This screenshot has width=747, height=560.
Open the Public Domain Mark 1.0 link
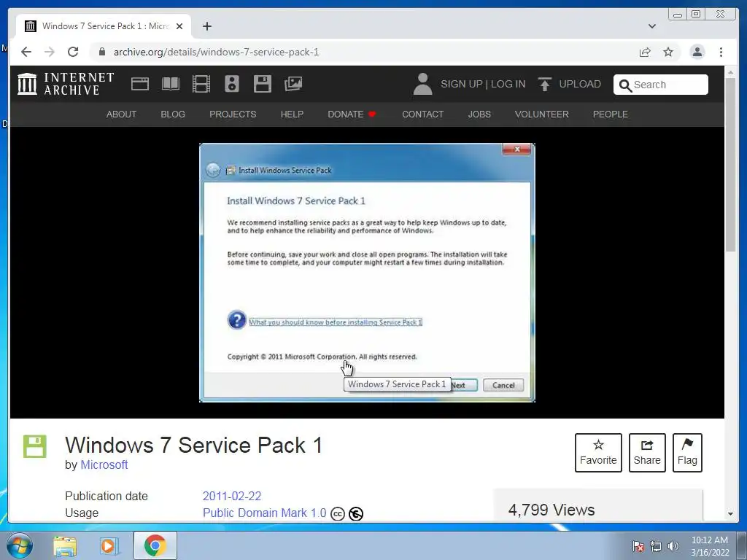point(264,513)
